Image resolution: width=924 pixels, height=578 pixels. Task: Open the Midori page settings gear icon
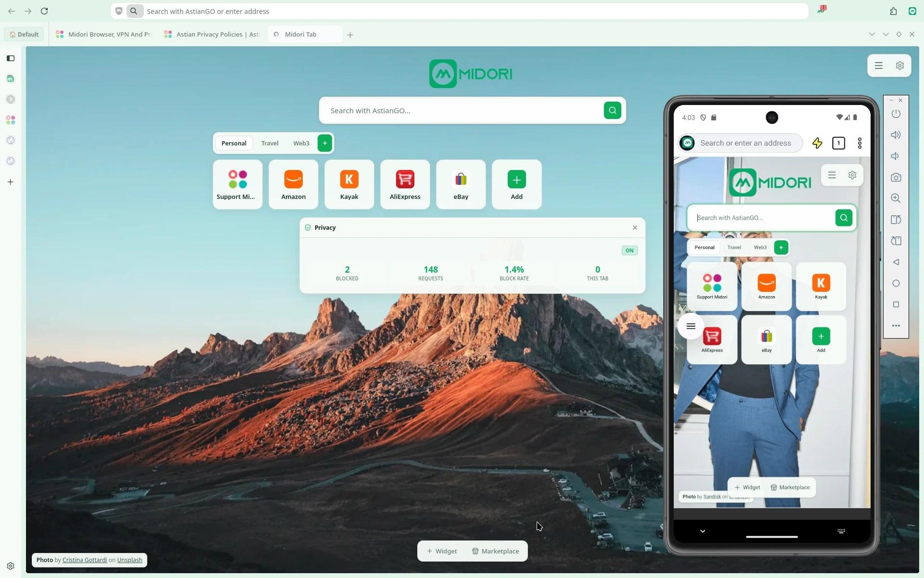point(899,66)
